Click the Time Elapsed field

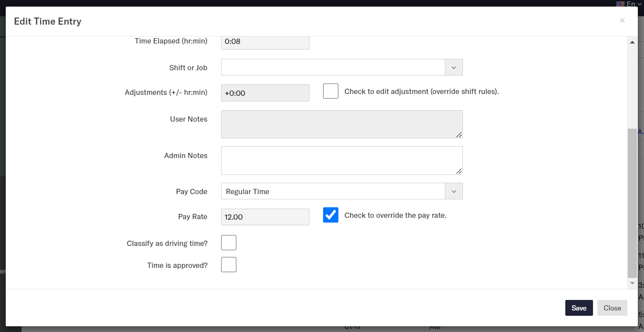(265, 42)
